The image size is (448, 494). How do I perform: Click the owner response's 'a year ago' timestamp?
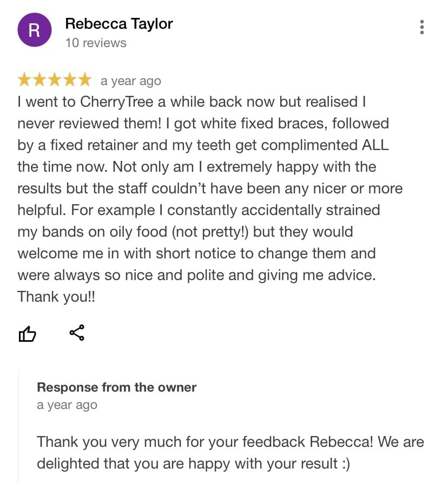point(67,405)
